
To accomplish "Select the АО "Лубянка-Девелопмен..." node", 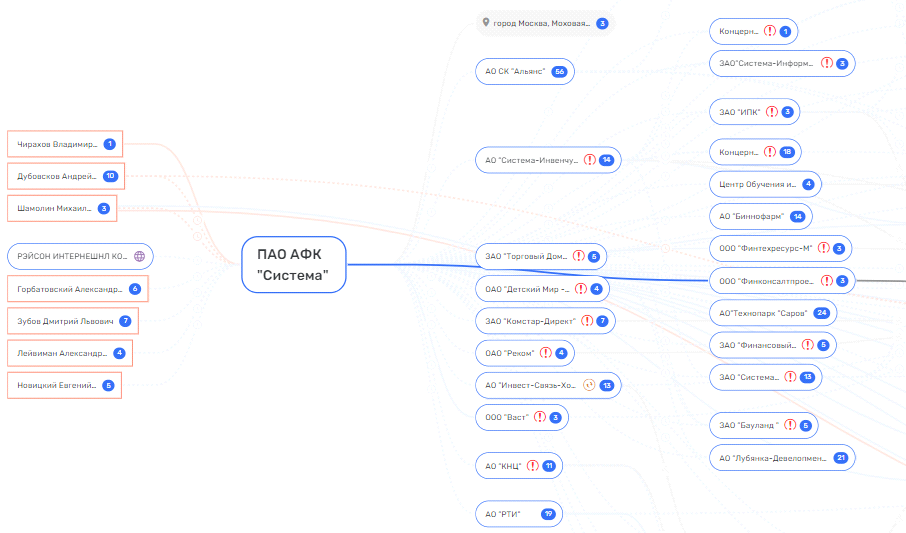I will (782, 458).
